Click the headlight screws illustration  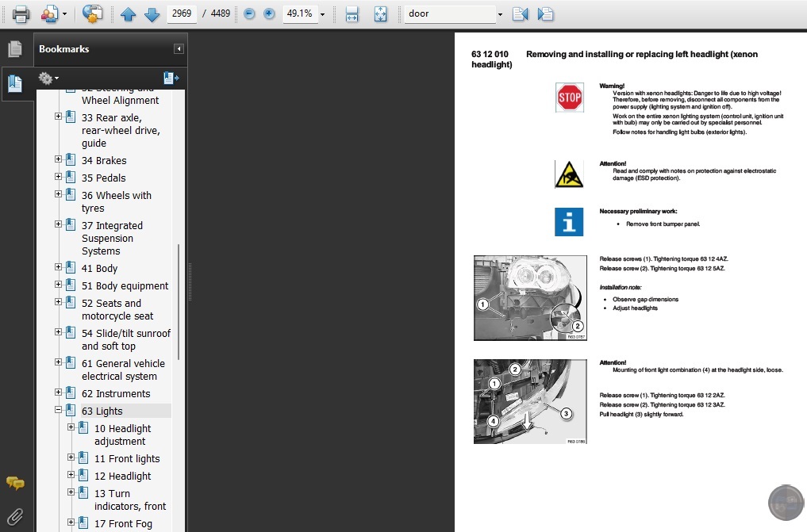tap(530, 298)
